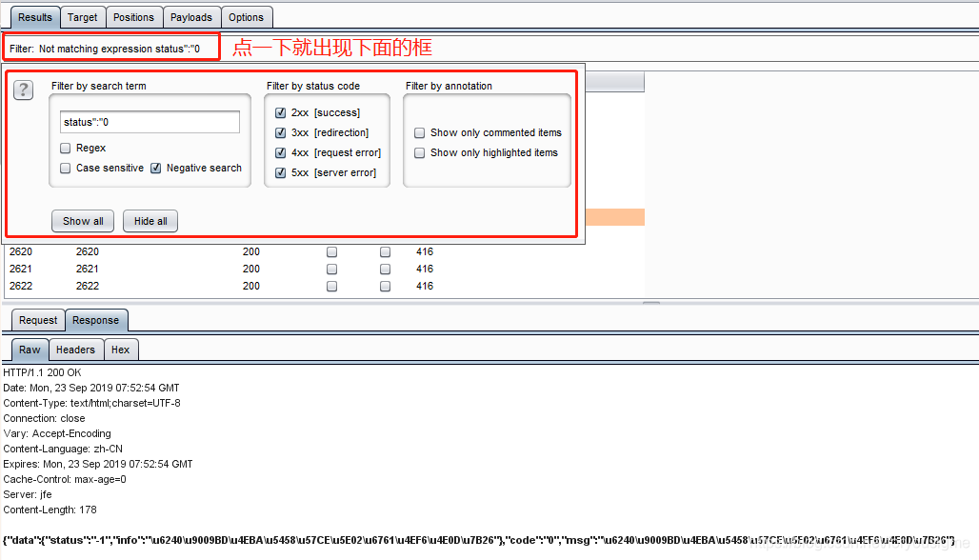Click the Cache-Control: max-age=0 line
Image resolution: width=979 pixels, height=560 pixels.
[65, 479]
